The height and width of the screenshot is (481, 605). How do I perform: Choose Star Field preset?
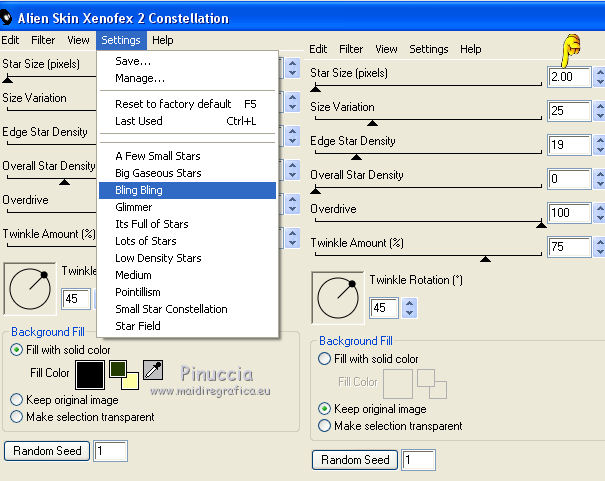(187, 326)
